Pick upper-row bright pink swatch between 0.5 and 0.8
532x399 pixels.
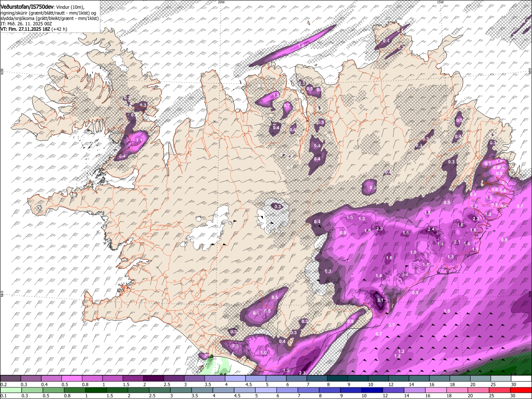coord(71,378)
